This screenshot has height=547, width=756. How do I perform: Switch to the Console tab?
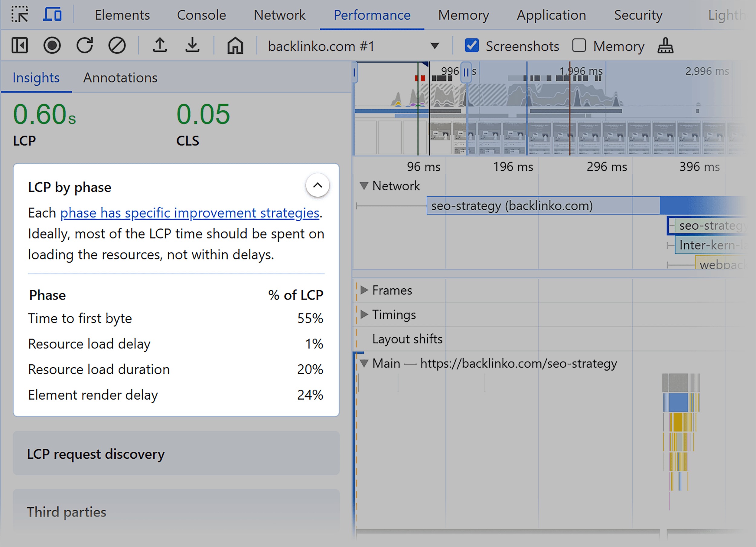pyautogui.click(x=201, y=15)
